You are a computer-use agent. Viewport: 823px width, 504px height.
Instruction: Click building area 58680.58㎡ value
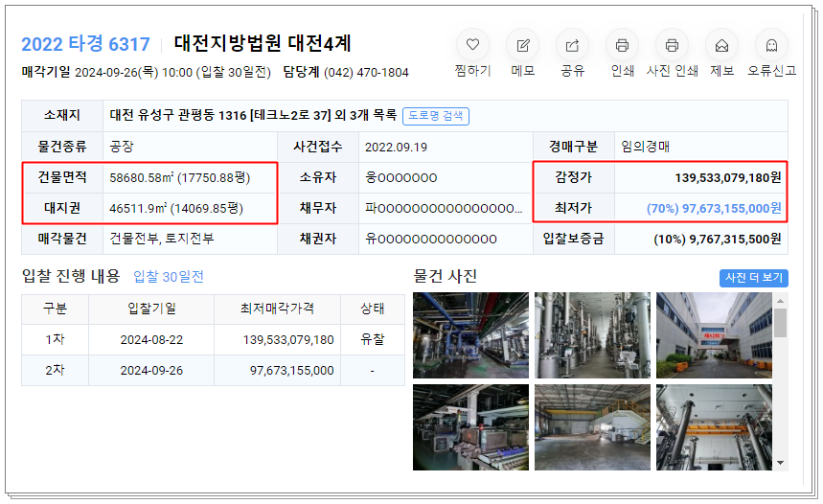[179, 177]
